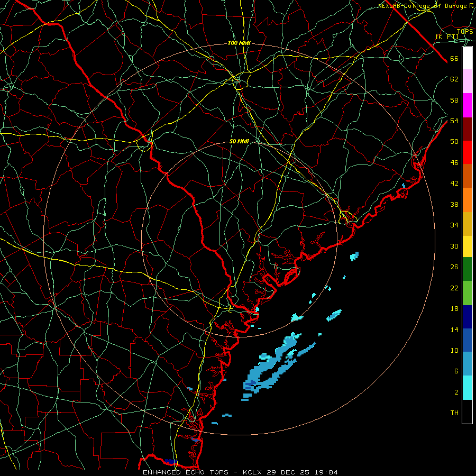Click the TOPS legend title
The height and width of the screenshot is (476, 476).
pyautogui.click(x=465, y=31)
